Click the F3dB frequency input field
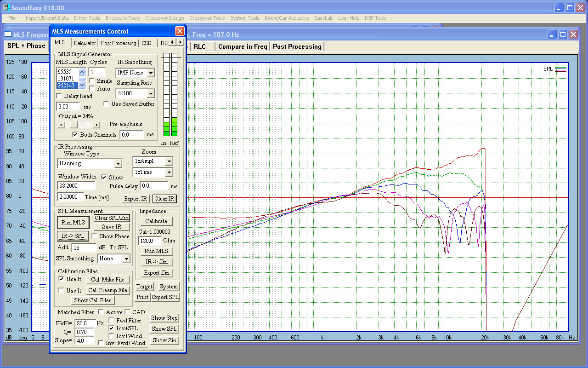588x368 pixels. (85, 323)
